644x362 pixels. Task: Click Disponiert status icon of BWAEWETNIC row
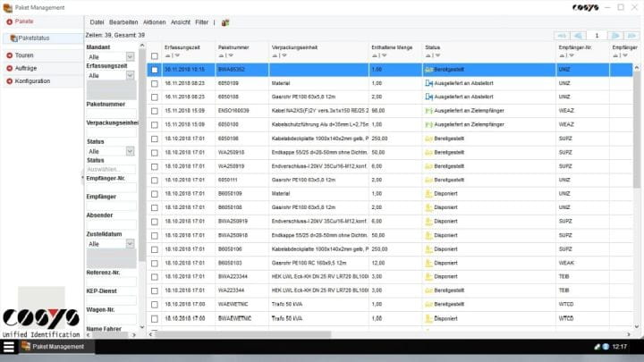pyautogui.click(x=428, y=318)
